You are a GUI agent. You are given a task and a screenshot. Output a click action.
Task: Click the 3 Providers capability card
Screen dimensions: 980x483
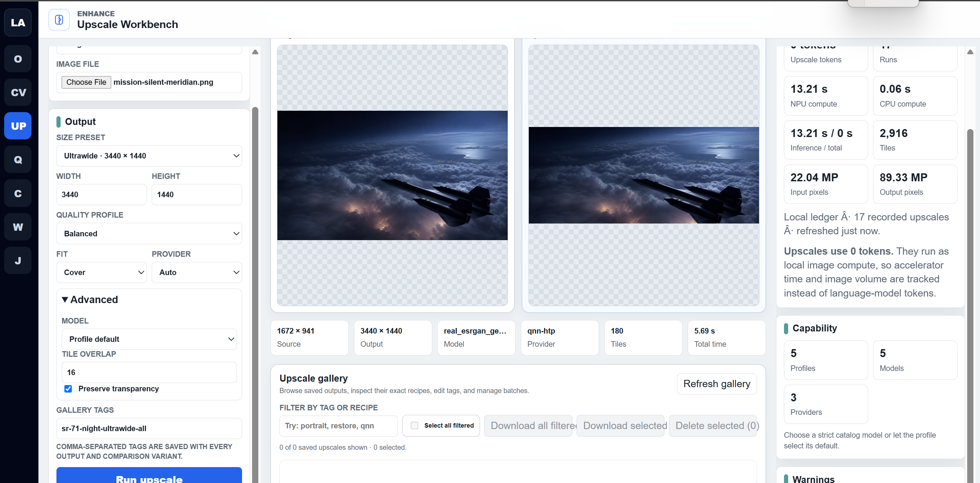(826, 404)
